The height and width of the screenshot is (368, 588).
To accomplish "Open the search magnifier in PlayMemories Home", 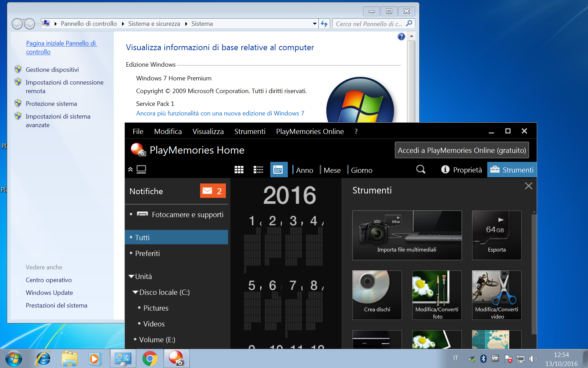I will pyautogui.click(x=421, y=169).
